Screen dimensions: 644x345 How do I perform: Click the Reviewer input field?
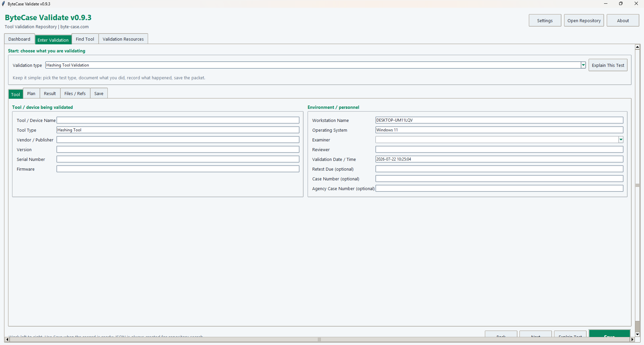pos(499,149)
